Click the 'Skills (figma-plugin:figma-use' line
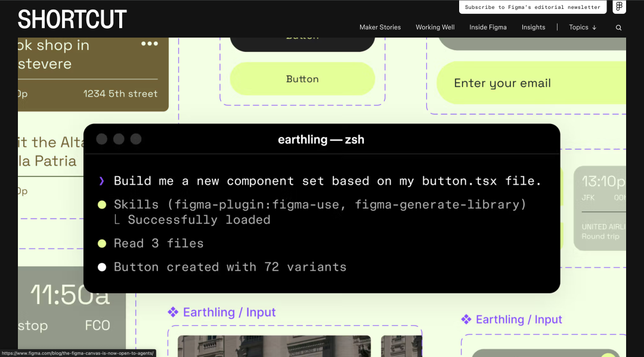Image resolution: width=644 pixels, height=357 pixels. coord(320,204)
